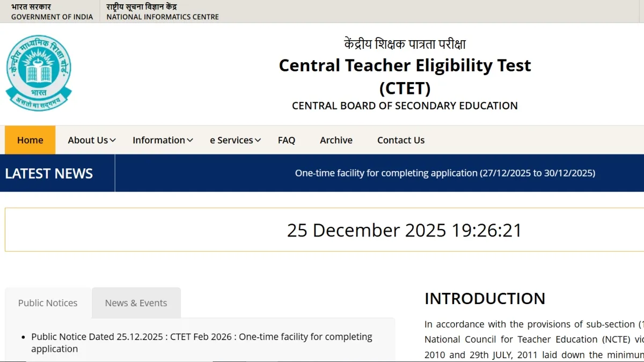This screenshot has height=362, width=644.
Task: Expand the Information dropdown chevron
Action: point(189,141)
